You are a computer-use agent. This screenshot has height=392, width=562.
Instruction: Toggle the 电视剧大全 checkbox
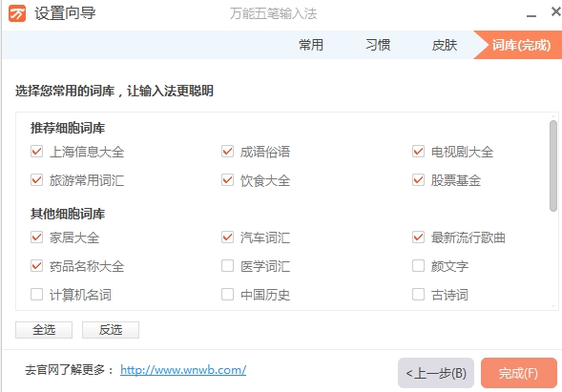(x=418, y=152)
